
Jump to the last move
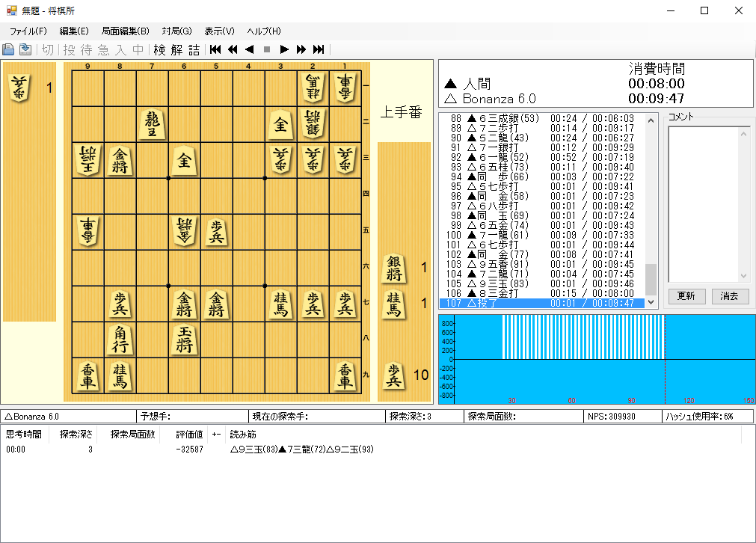(319, 49)
